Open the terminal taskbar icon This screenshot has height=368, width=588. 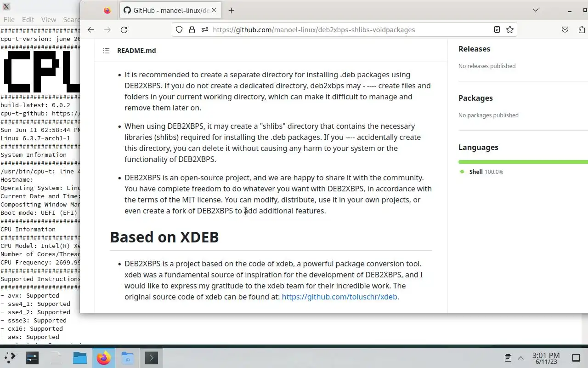(152, 357)
